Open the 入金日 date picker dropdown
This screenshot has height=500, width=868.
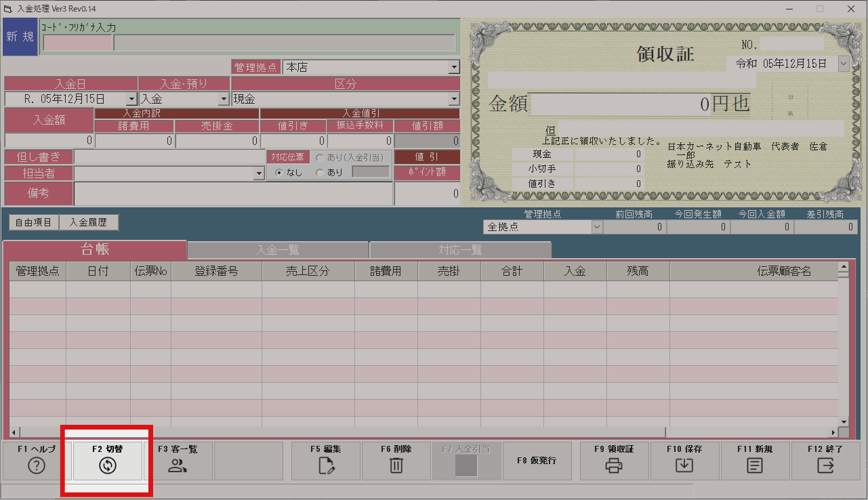coord(131,99)
